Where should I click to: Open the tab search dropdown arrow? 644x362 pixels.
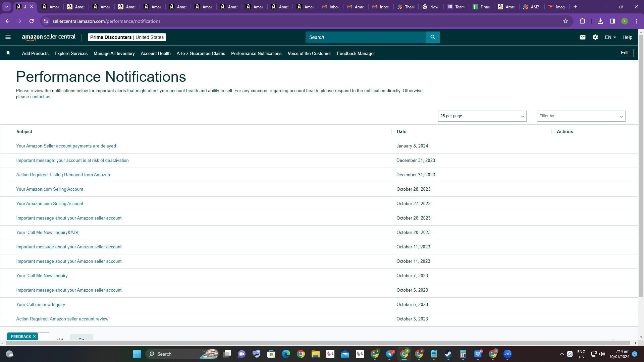(x=7, y=7)
